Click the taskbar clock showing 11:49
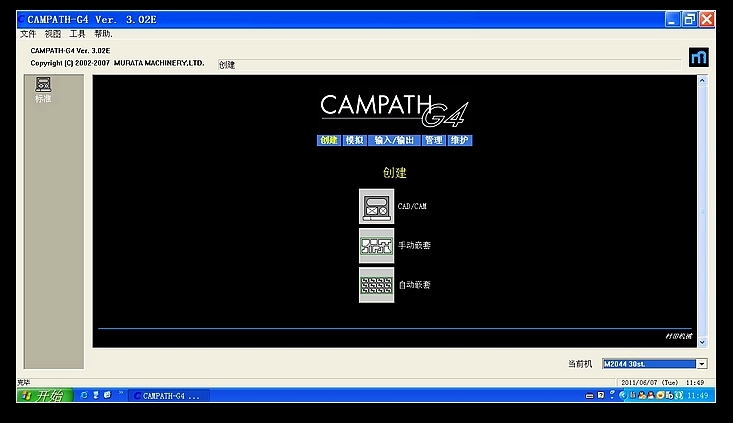Image resolution: width=733 pixels, height=423 pixels. [697, 395]
